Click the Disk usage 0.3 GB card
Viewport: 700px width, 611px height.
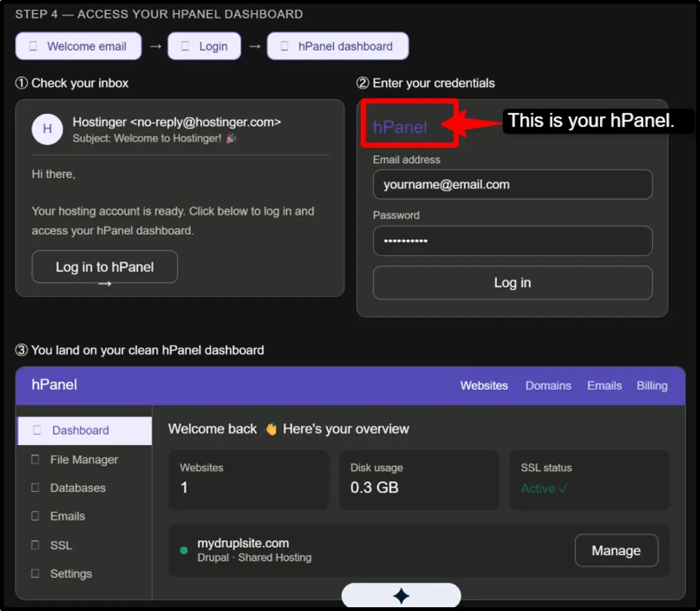pyautogui.click(x=419, y=480)
